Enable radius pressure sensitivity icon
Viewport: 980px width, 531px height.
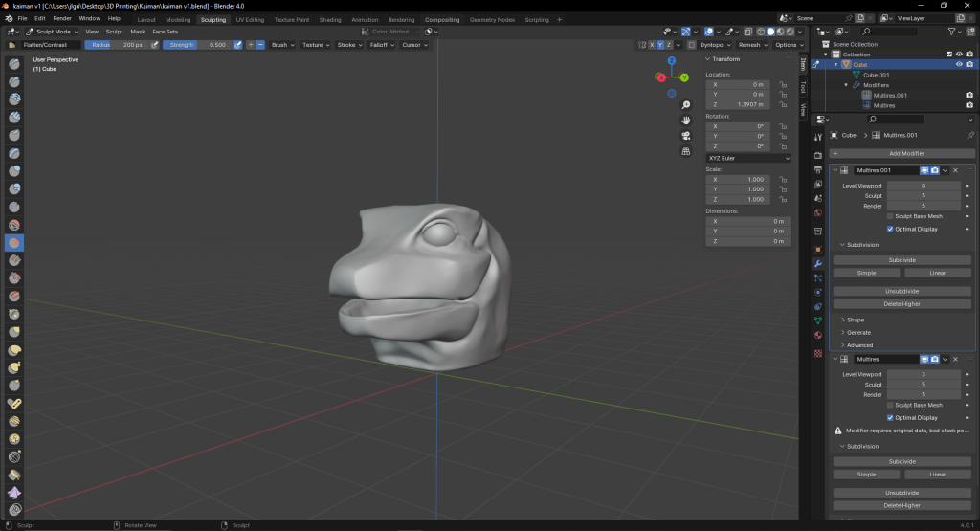[155, 45]
